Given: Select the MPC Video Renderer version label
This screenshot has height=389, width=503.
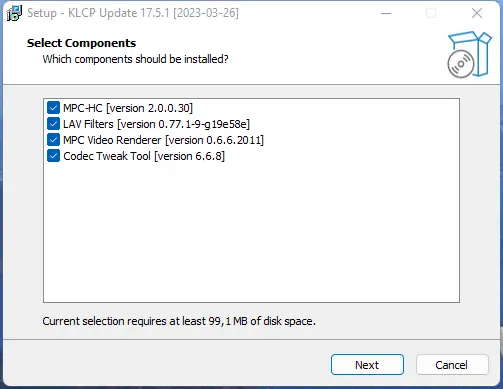Looking at the screenshot, I should (x=163, y=140).
